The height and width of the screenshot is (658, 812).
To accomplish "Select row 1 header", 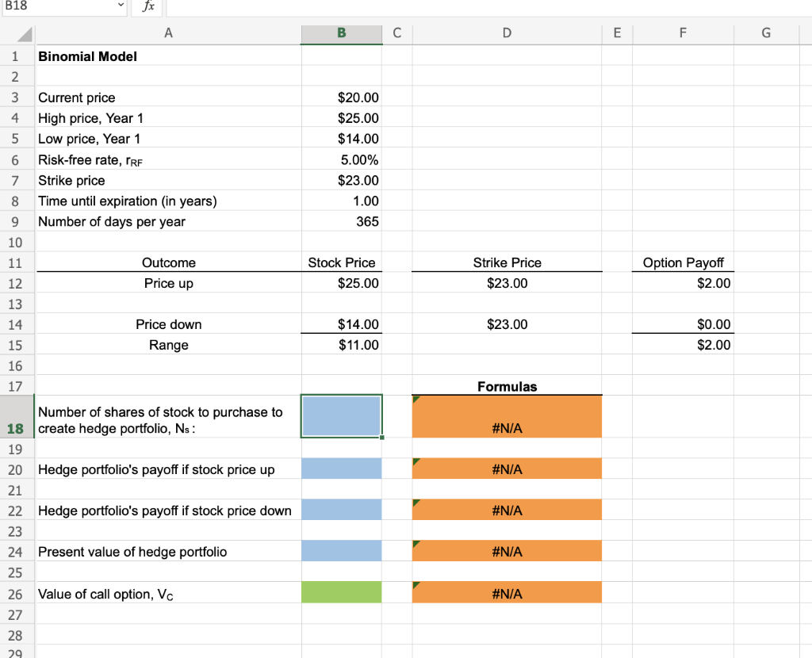I will 15,56.
